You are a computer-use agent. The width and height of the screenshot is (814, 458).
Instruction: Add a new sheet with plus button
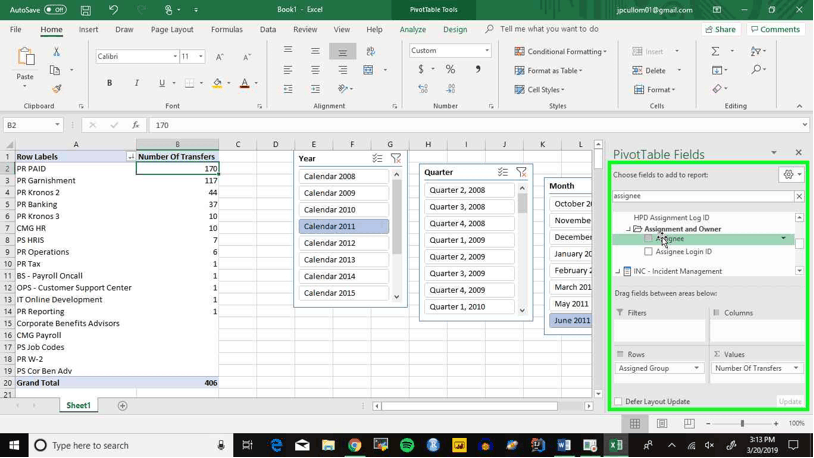coord(123,406)
